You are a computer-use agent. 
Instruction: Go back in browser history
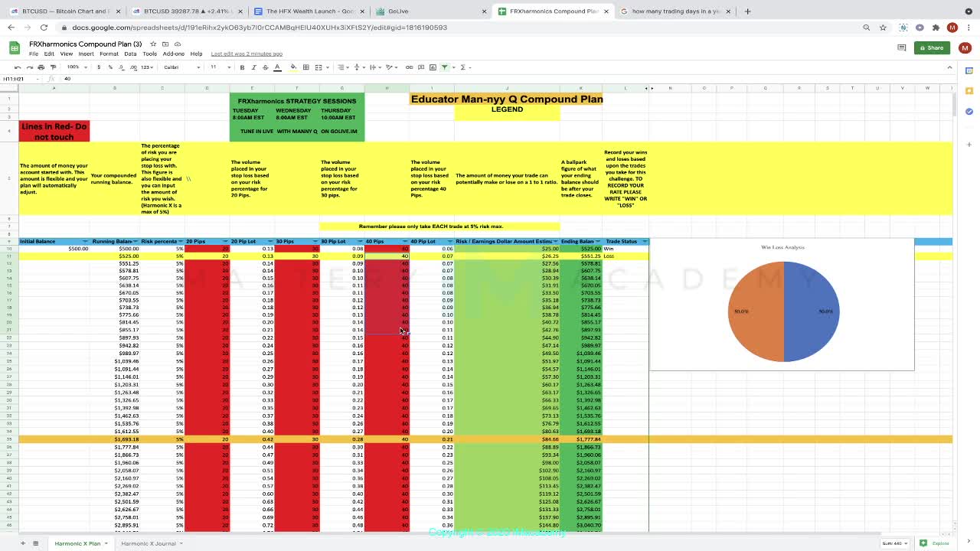(x=11, y=28)
